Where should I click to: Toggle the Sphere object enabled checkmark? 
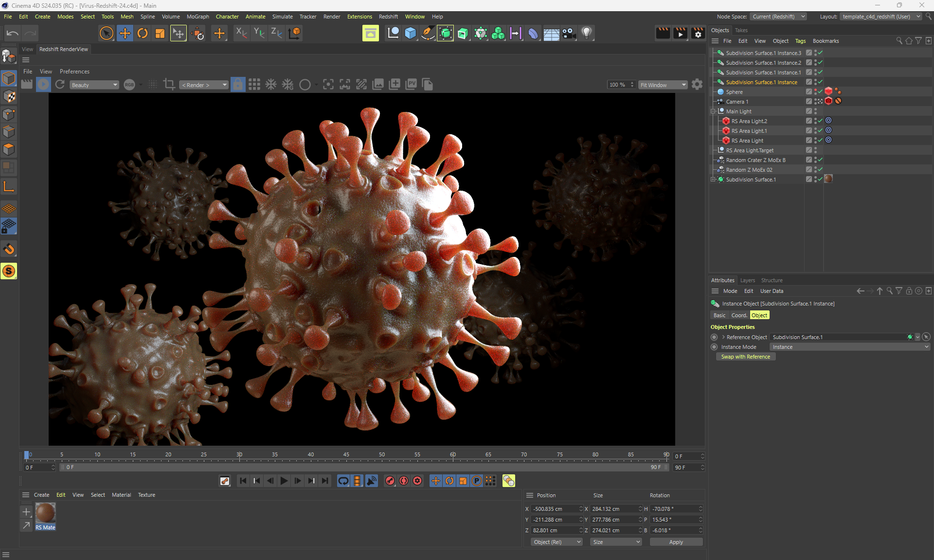[x=820, y=91]
